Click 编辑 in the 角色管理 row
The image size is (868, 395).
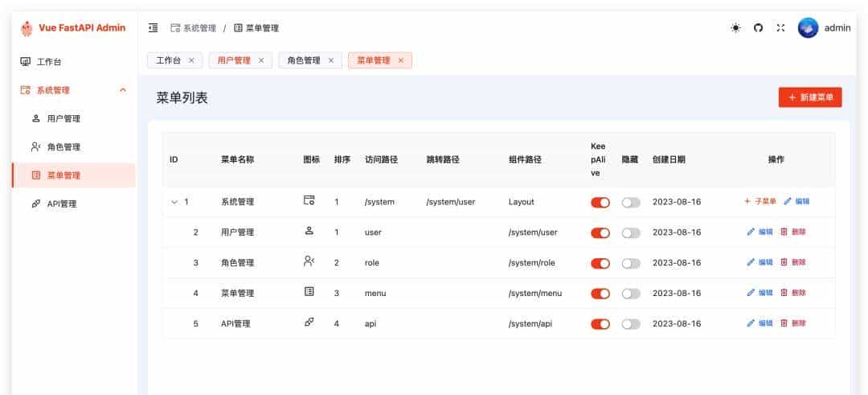pos(760,262)
